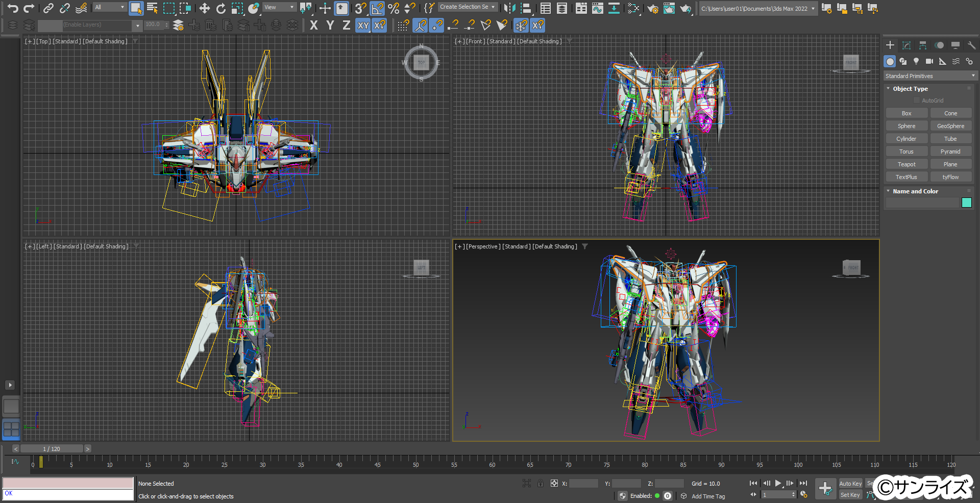Restrict transform to XY plane
This screenshot has height=503, width=980.
coord(363,25)
